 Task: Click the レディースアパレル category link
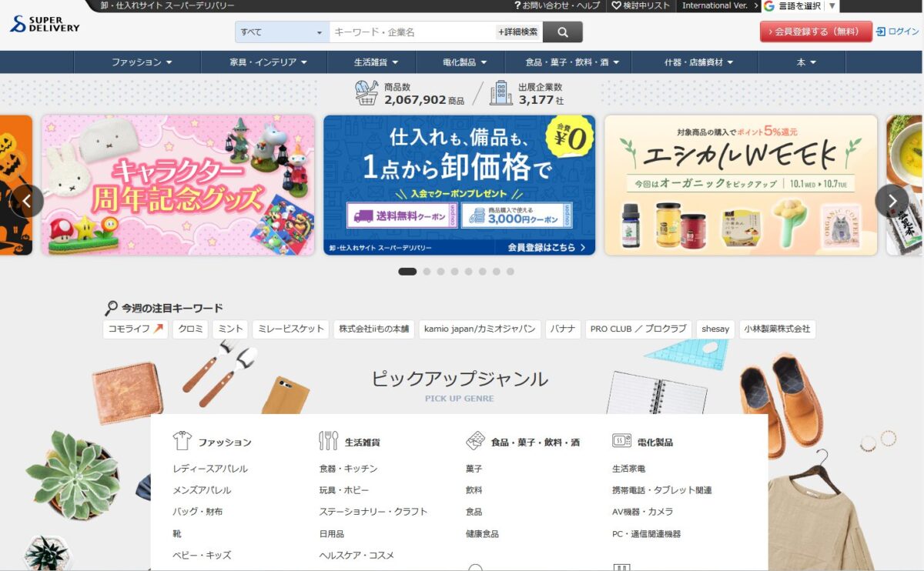click(210, 469)
